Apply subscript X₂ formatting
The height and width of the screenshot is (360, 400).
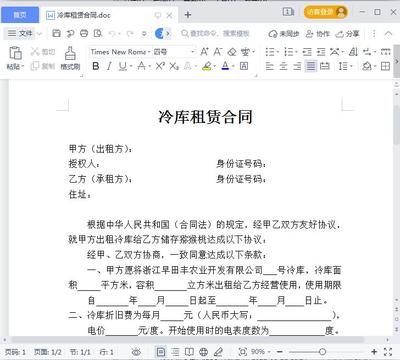coord(174,66)
